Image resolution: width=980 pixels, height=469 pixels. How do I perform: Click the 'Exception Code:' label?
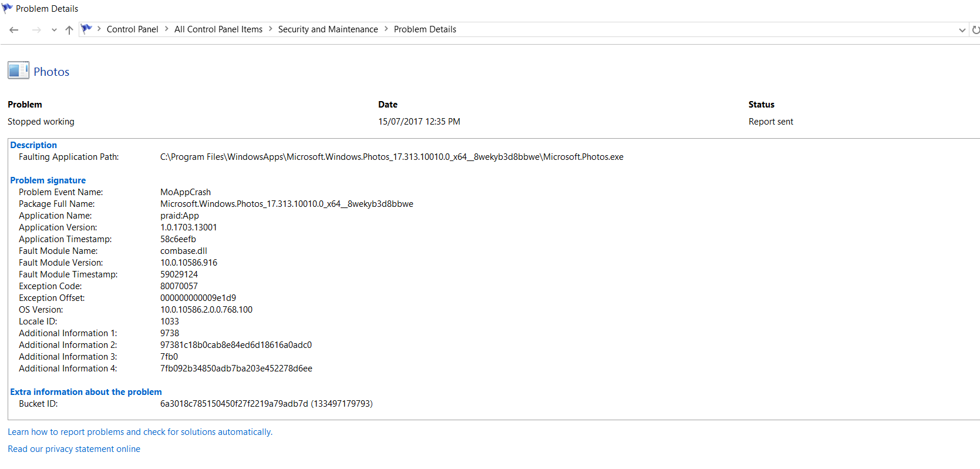[50, 286]
